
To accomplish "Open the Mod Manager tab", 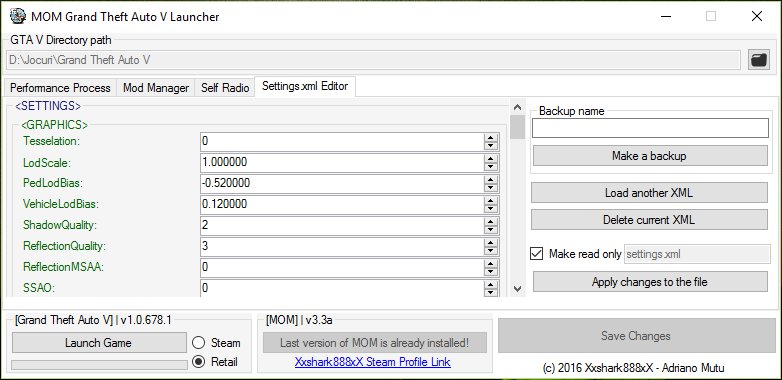I will [x=156, y=88].
